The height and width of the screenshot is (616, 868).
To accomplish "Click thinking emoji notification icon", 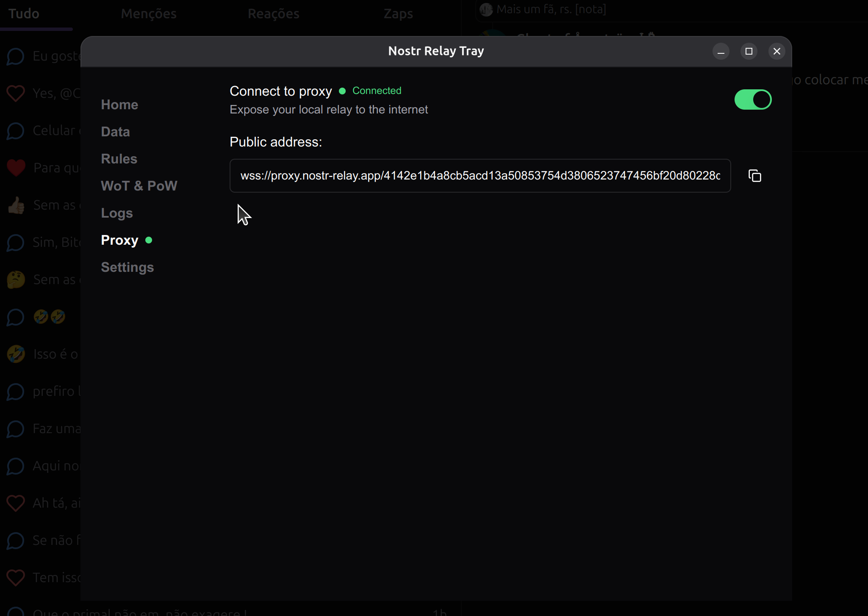I will point(16,280).
